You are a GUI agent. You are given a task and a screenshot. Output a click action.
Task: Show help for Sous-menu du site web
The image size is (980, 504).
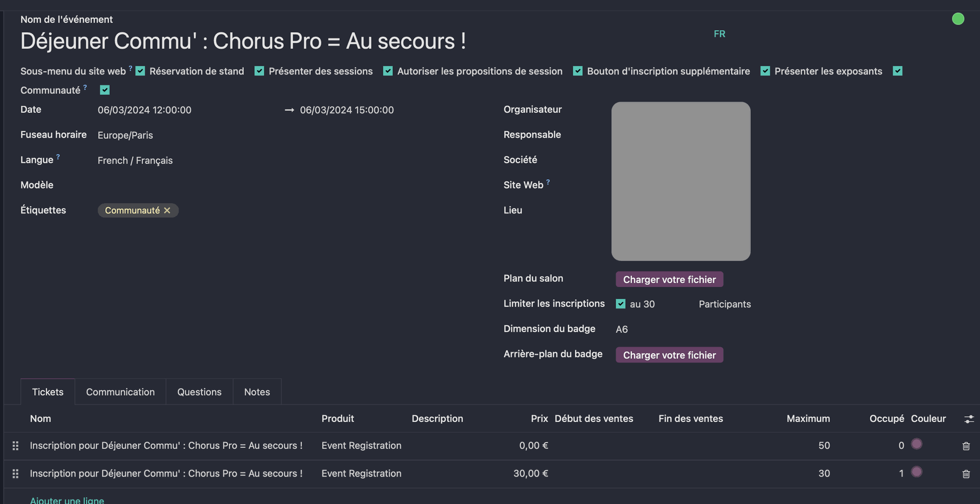(x=130, y=68)
